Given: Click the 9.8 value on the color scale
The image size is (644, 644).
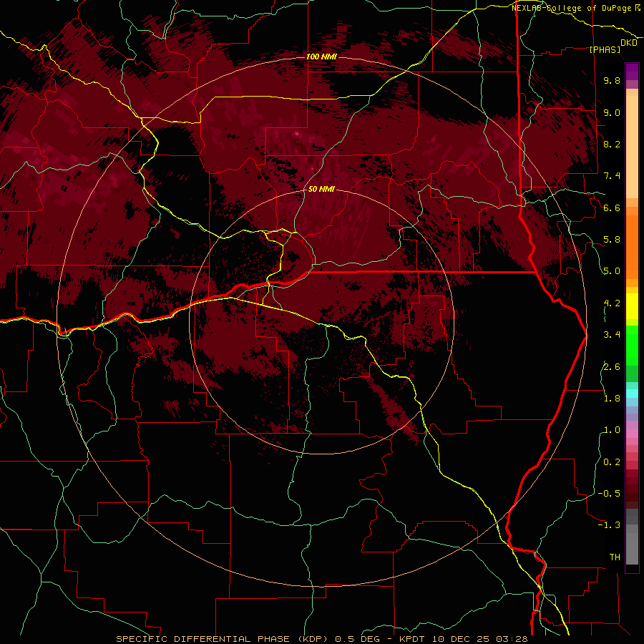Looking at the screenshot, I should [x=612, y=80].
